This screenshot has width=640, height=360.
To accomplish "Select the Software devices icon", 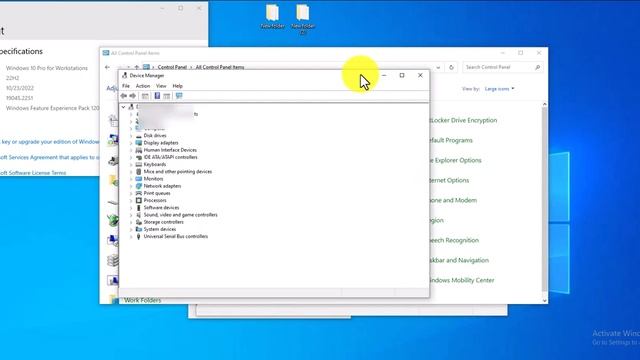I will point(138,208).
